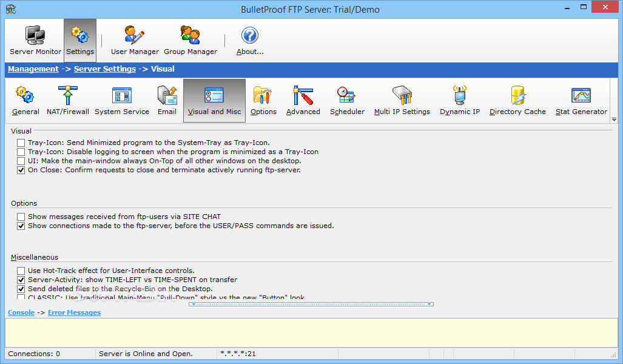Open the Error Messages link
Screen dimensions: 623x364
pyautogui.click(x=74, y=312)
